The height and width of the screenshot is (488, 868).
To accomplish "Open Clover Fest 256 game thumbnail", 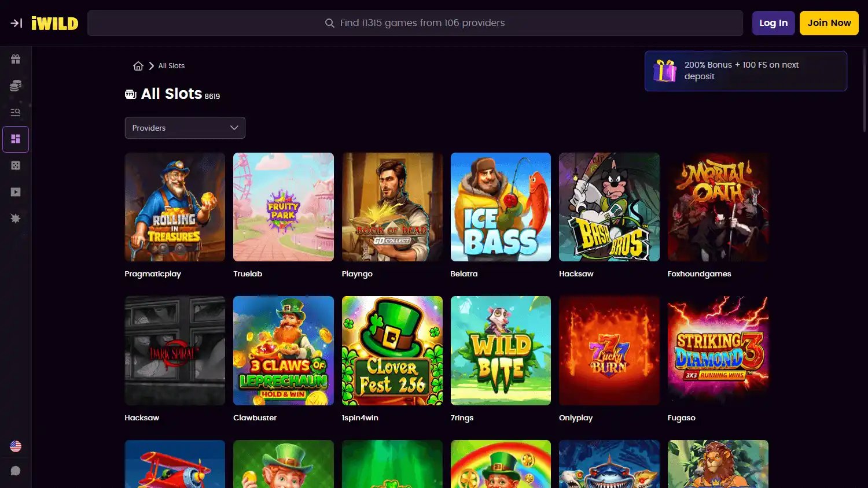I will point(392,350).
